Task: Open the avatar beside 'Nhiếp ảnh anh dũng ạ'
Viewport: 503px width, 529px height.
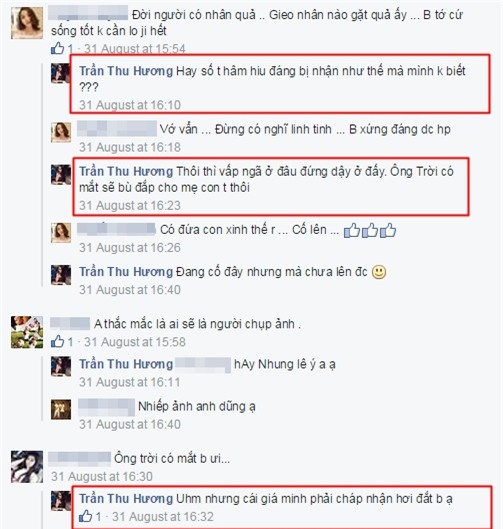Action: (x=61, y=409)
